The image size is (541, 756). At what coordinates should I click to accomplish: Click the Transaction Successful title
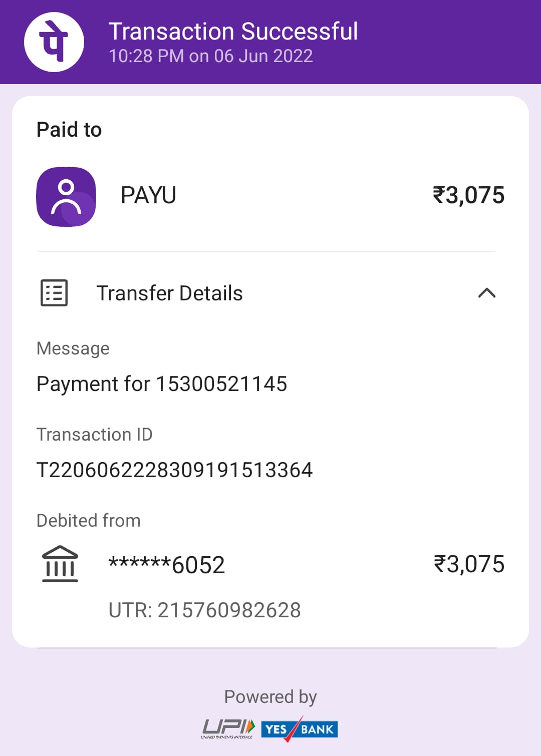pos(233,31)
